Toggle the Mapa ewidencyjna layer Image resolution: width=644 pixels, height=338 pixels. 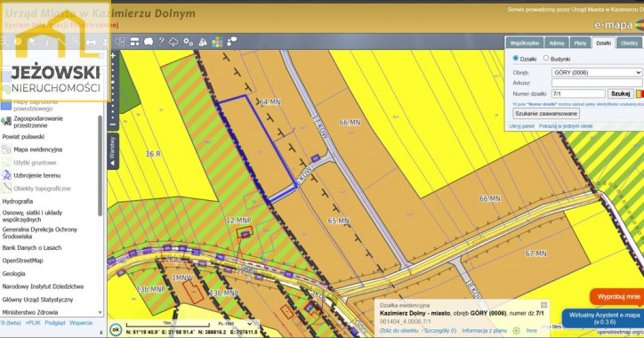[37, 149]
